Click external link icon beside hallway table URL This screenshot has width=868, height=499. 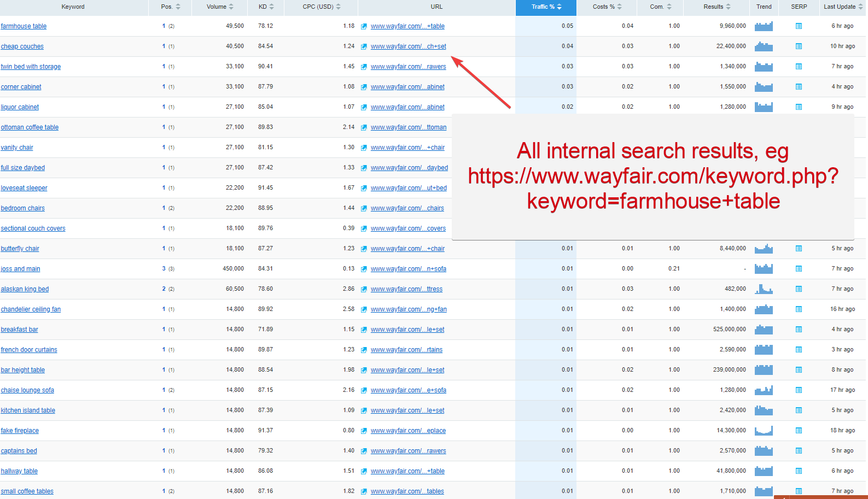(364, 471)
